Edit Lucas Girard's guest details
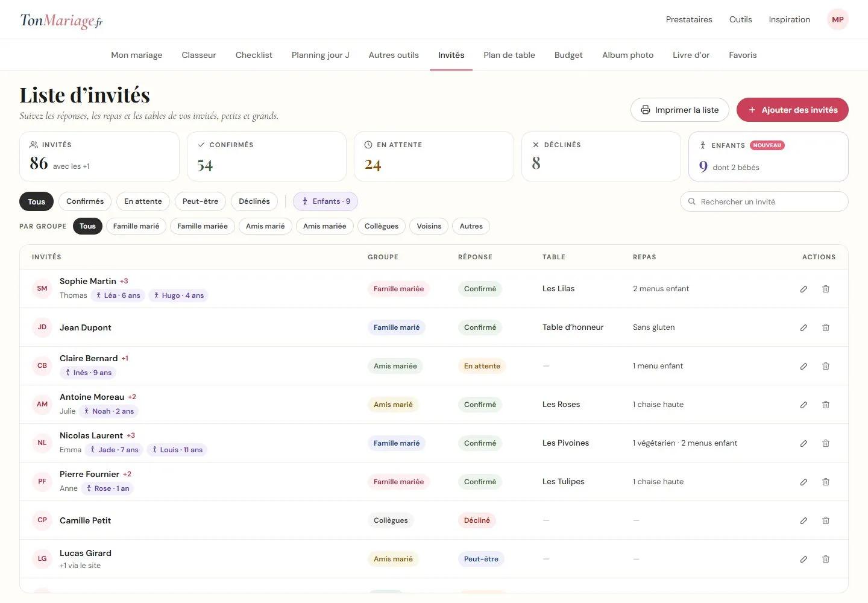Image resolution: width=868 pixels, height=603 pixels. pos(804,559)
